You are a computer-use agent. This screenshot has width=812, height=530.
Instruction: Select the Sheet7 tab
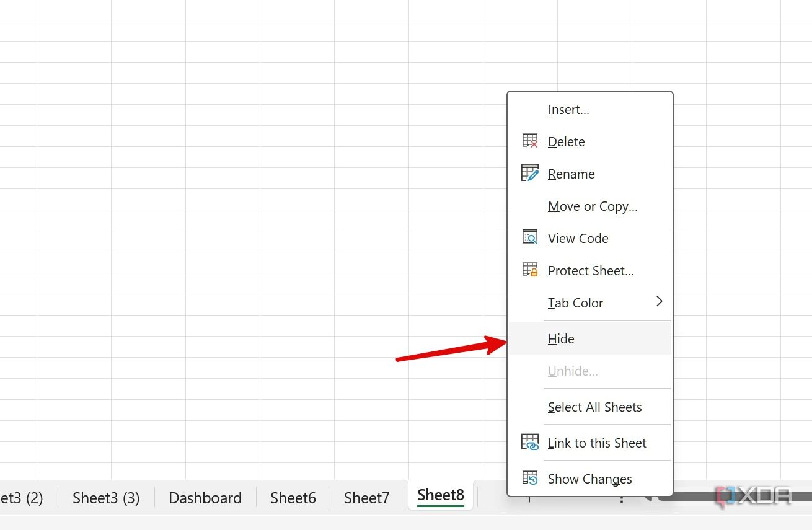[x=366, y=497]
